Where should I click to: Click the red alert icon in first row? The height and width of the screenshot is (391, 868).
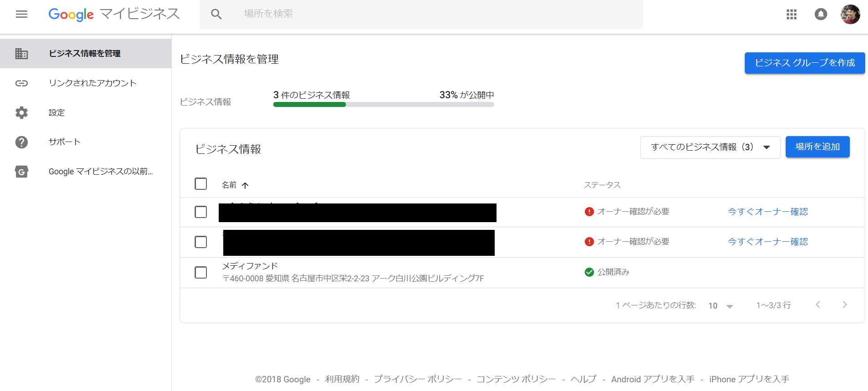coord(589,212)
